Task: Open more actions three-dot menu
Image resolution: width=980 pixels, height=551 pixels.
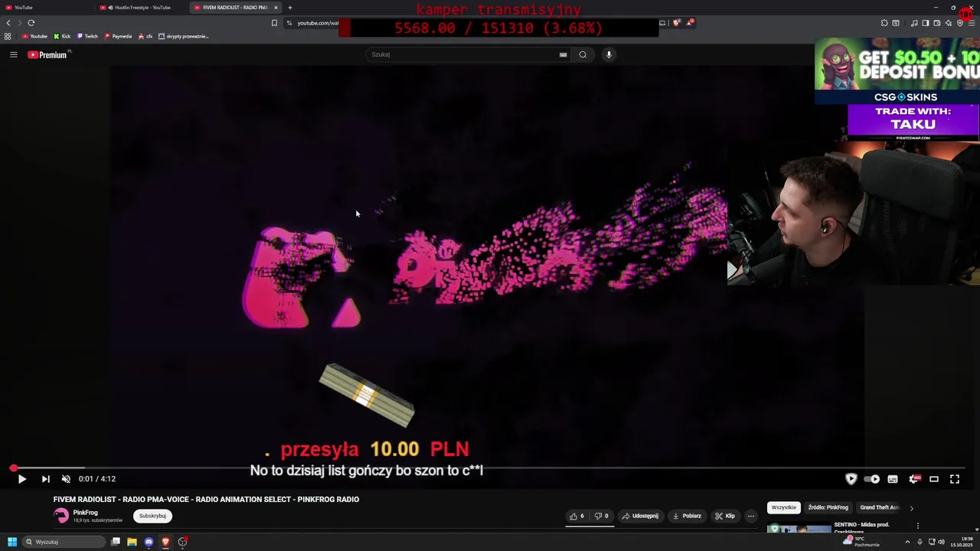Action: click(750, 516)
